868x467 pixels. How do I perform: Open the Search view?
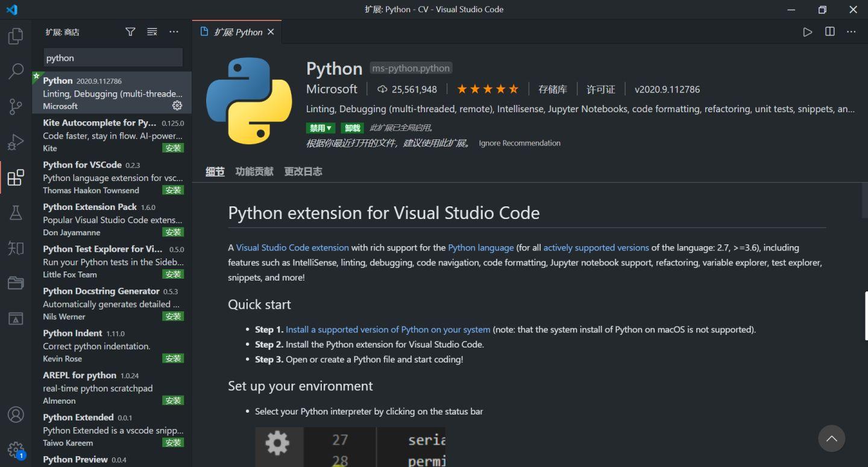pyautogui.click(x=16, y=71)
